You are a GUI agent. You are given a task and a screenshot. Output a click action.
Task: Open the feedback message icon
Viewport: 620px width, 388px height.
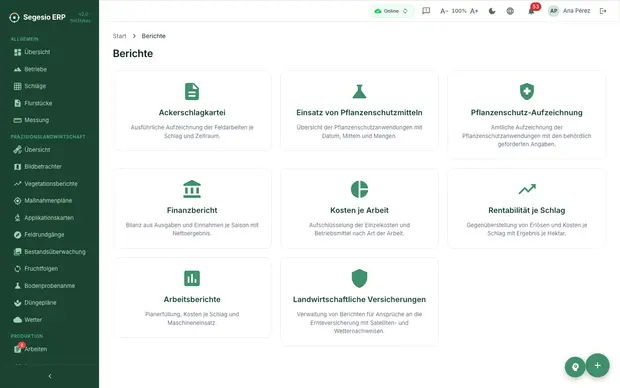(x=426, y=11)
